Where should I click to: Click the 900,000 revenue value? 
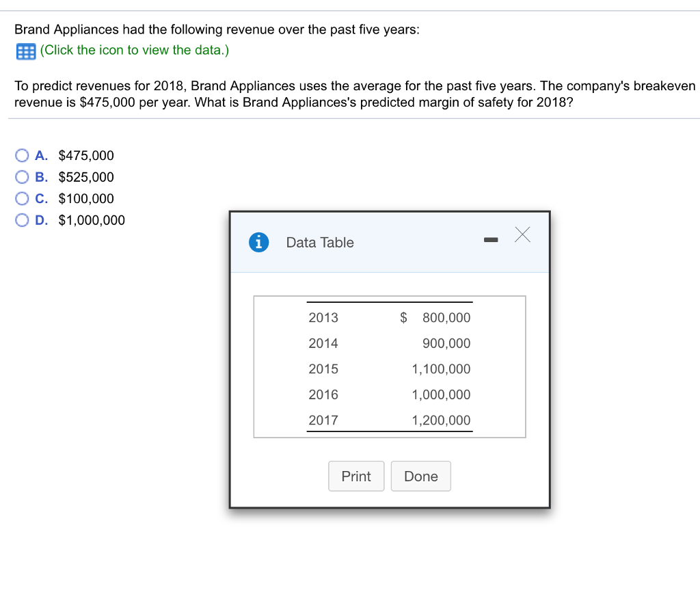pyautogui.click(x=446, y=343)
